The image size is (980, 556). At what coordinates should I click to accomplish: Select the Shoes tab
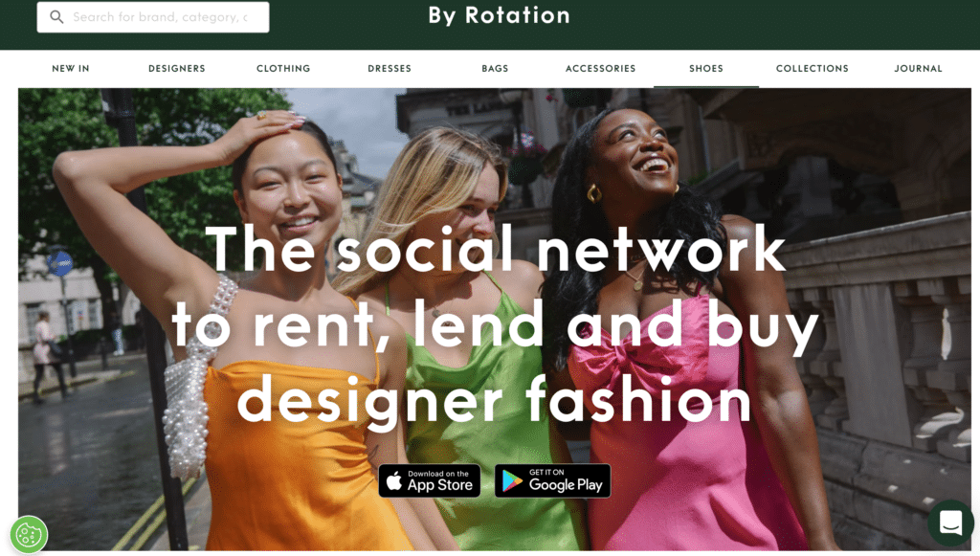[x=706, y=68]
